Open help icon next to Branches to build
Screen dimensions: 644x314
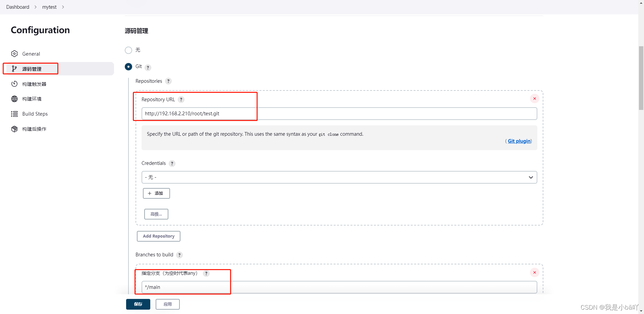[x=179, y=255]
